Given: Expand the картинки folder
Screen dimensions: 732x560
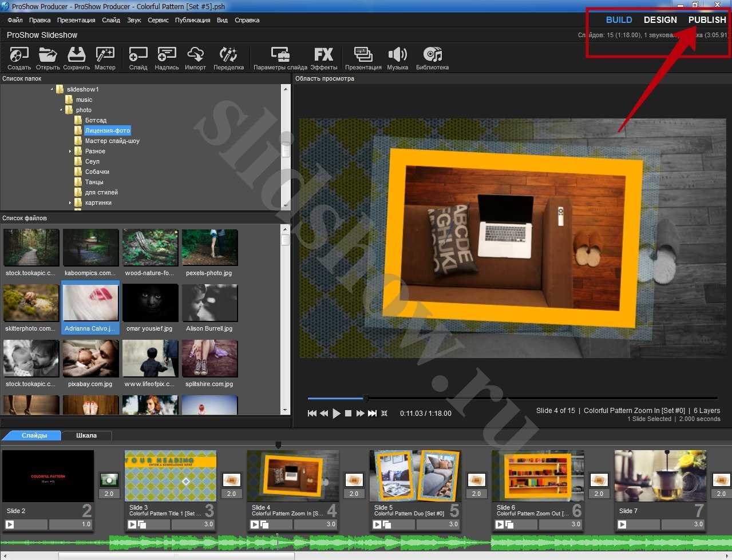Looking at the screenshot, I should click(70, 203).
